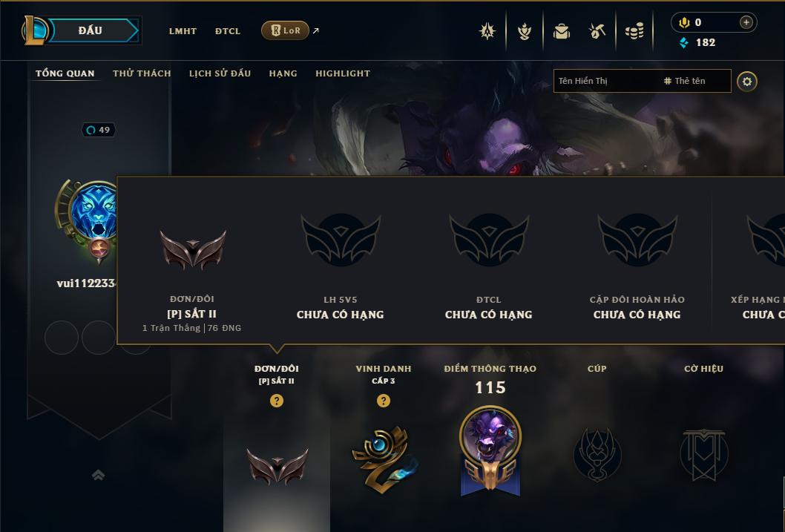785x532 pixels.
Task: Open profile settings gear icon
Action: pyautogui.click(x=747, y=82)
